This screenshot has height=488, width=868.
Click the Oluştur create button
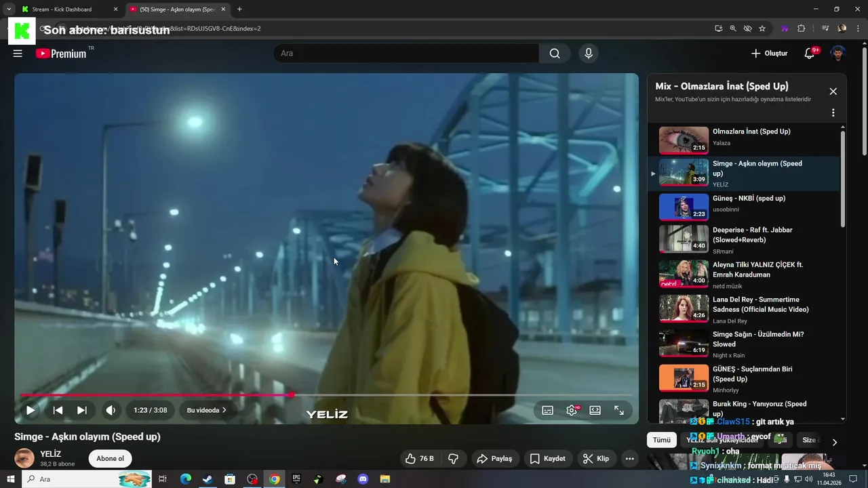(769, 54)
